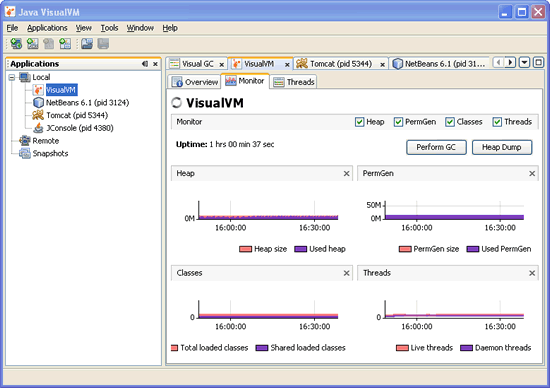Close the PermGen chart panel

coord(532,174)
